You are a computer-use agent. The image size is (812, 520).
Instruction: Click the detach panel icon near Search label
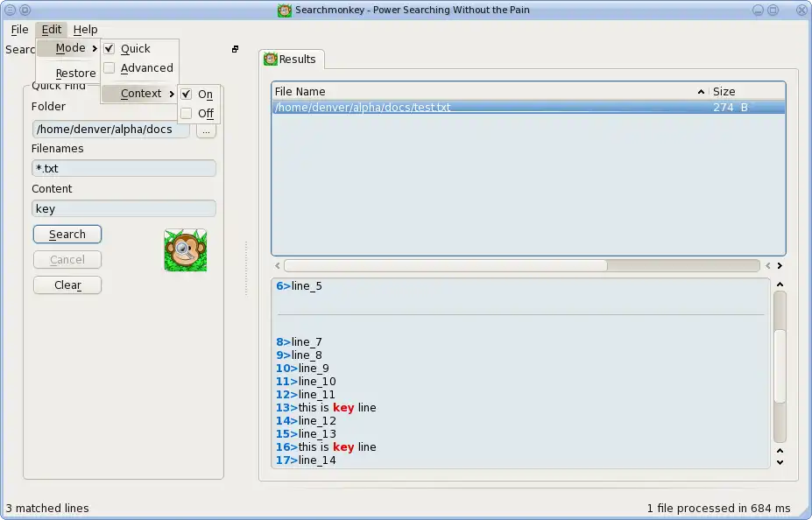click(235, 49)
